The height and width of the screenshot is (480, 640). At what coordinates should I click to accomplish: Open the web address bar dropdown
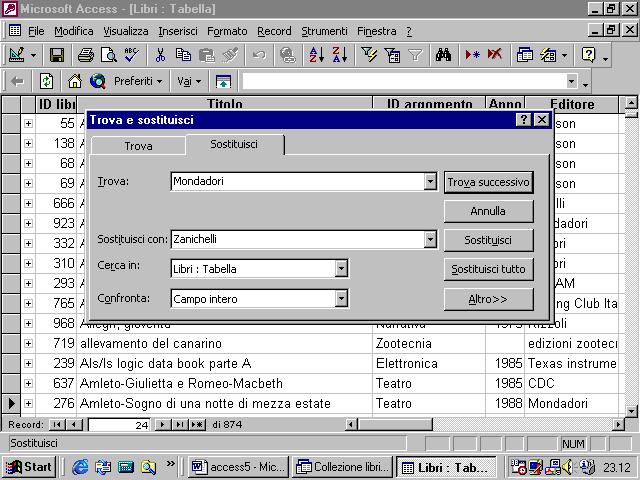(x=571, y=82)
